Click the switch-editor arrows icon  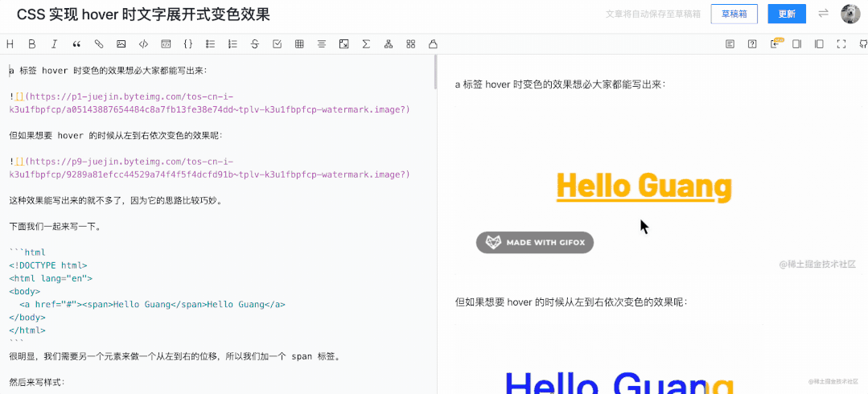[x=824, y=14]
